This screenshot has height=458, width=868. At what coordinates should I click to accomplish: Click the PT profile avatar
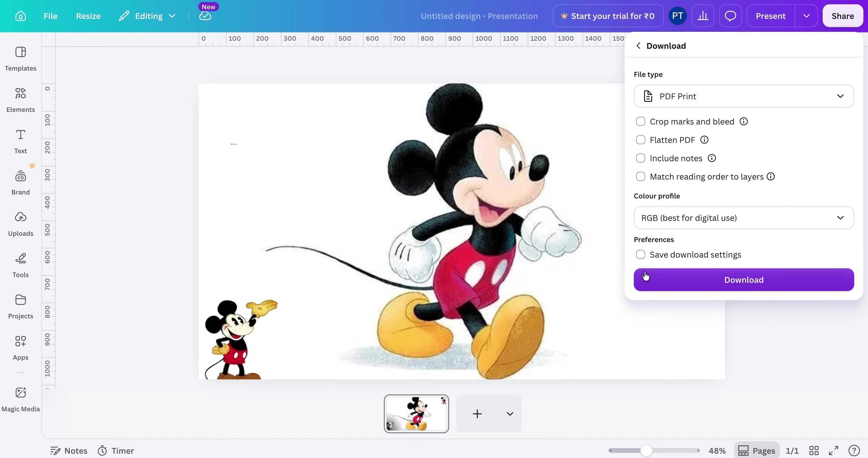click(x=677, y=16)
